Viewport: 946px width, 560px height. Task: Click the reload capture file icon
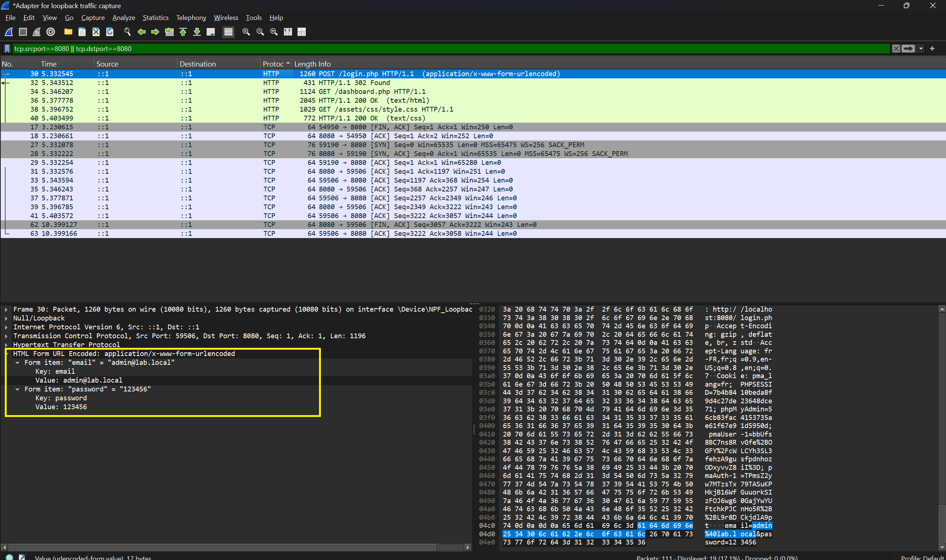pos(110,32)
